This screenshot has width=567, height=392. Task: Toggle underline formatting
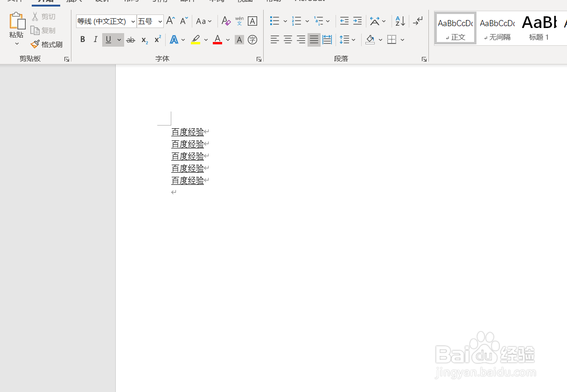click(108, 40)
